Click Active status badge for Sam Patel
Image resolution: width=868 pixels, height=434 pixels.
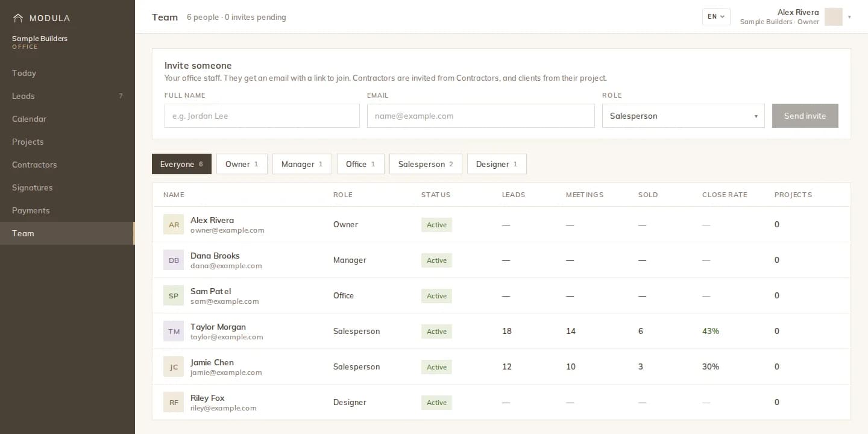[436, 296]
